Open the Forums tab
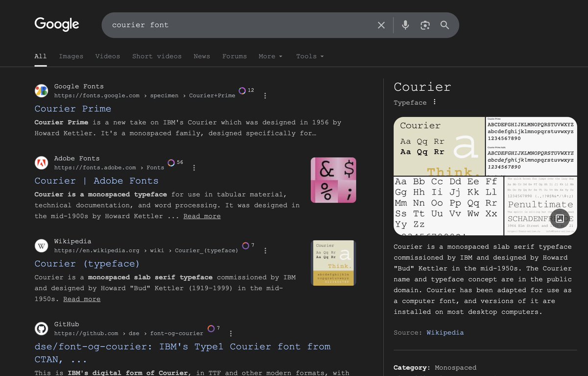This screenshot has height=376, width=588. click(235, 56)
